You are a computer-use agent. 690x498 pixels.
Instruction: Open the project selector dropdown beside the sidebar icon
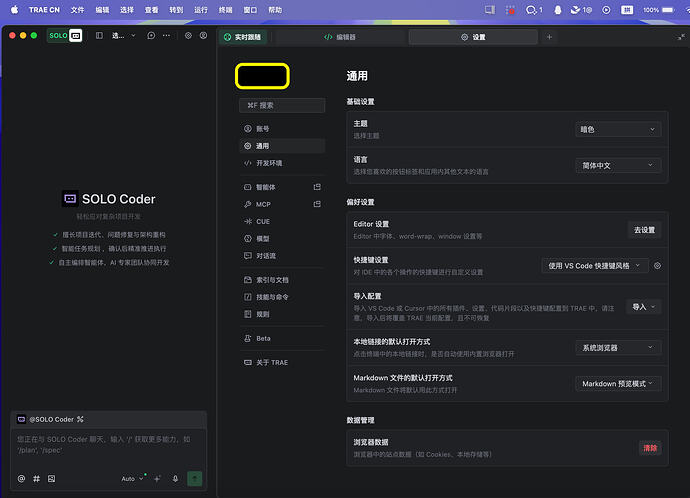tap(124, 36)
